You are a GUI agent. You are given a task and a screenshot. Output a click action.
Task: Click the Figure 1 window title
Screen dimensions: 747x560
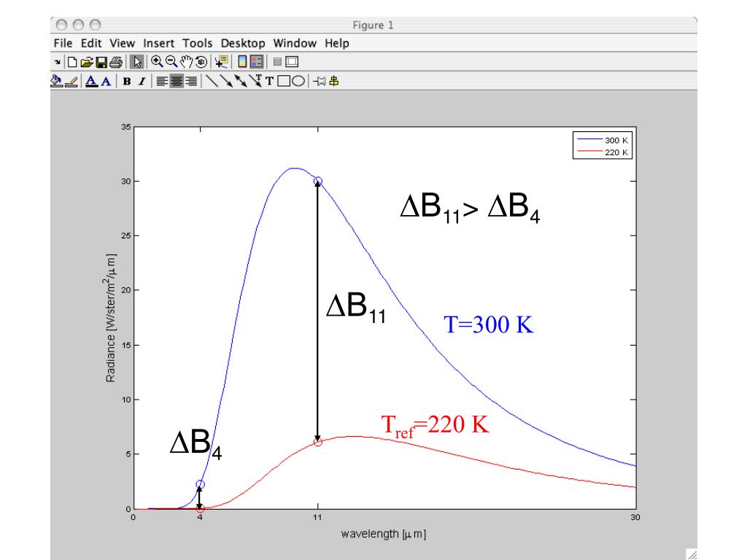[x=373, y=26]
